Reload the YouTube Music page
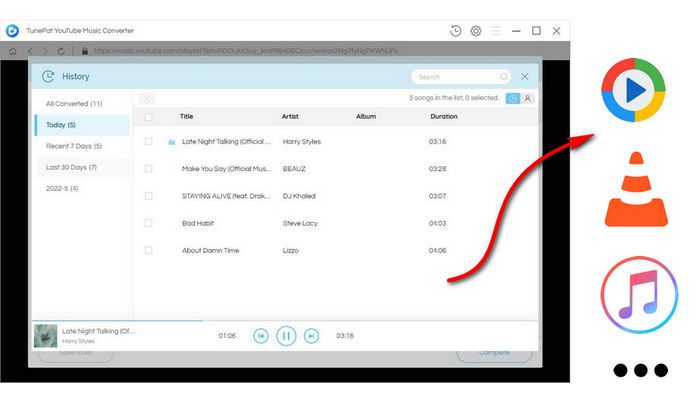Viewport: 700px width, 410px height. click(x=61, y=51)
